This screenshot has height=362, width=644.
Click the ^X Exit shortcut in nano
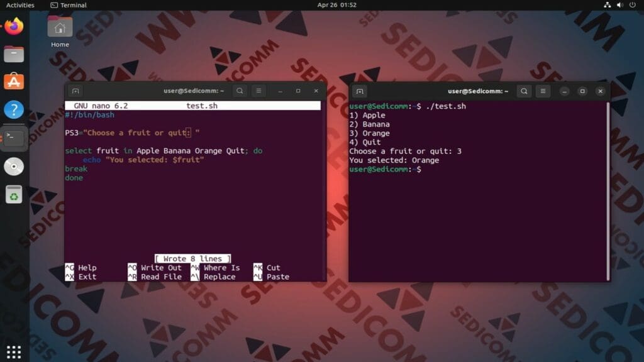tap(81, 277)
